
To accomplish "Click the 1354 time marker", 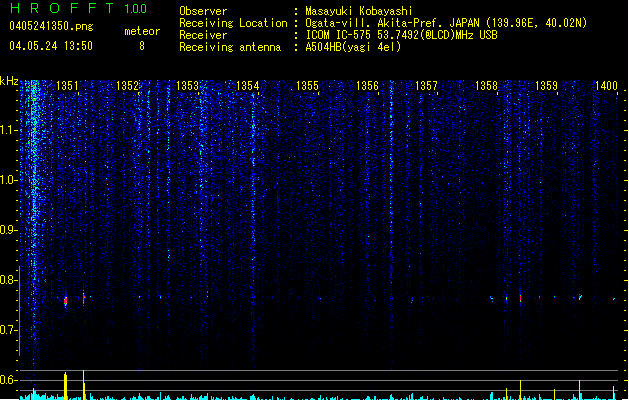I will coord(248,86).
